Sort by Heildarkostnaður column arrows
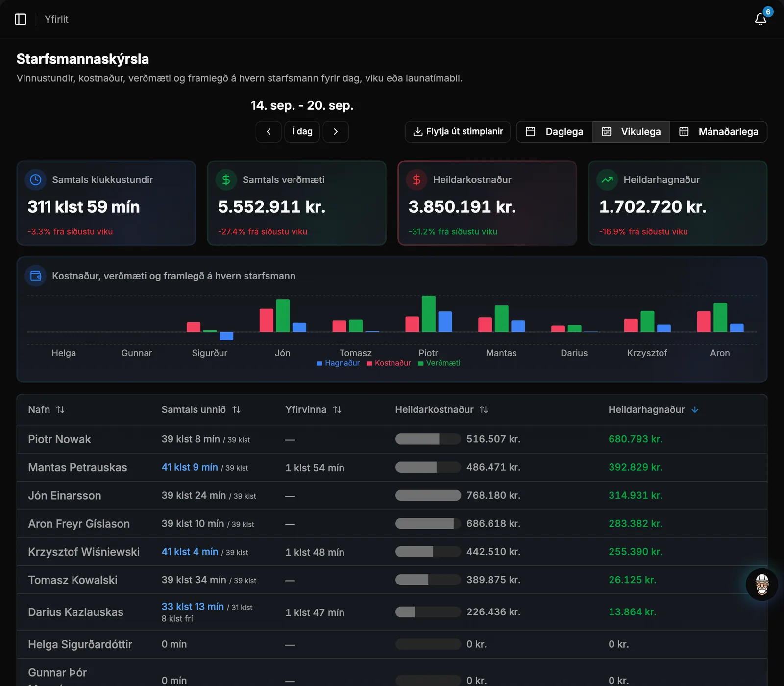 point(484,409)
